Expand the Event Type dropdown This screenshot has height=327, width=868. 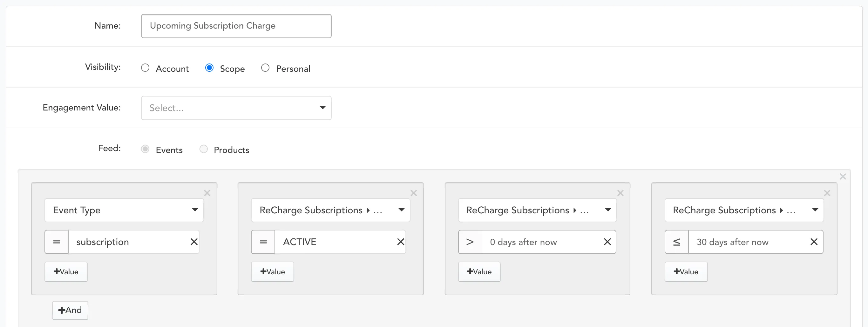click(x=124, y=210)
